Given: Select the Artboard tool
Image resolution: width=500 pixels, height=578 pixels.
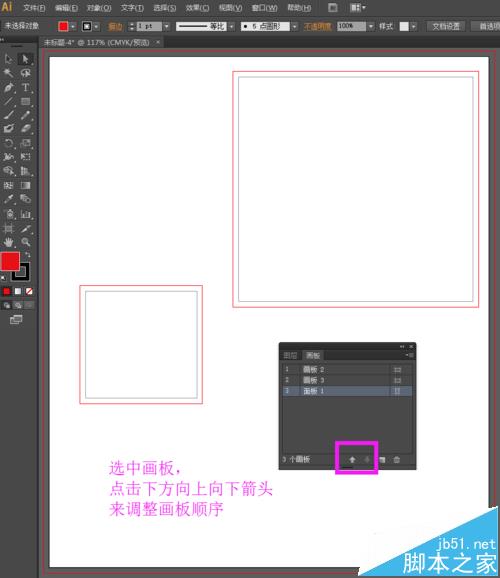Looking at the screenshot, I should [8, 229].
